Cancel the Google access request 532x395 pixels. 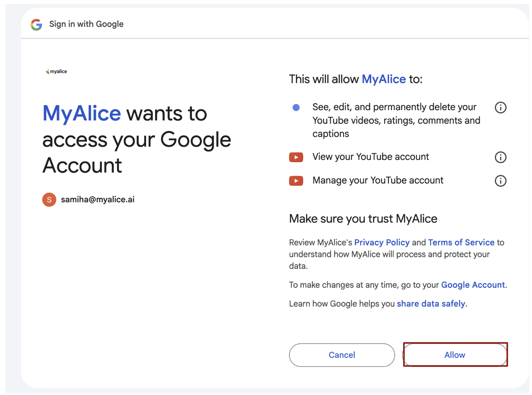tap(342, 355)
